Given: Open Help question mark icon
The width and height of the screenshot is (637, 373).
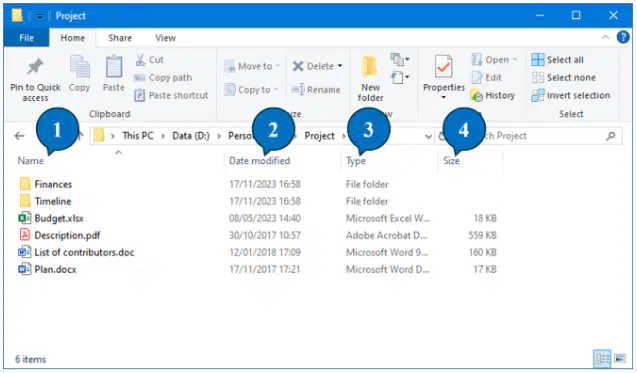Looking at the screenshot, I should (623, 37).
